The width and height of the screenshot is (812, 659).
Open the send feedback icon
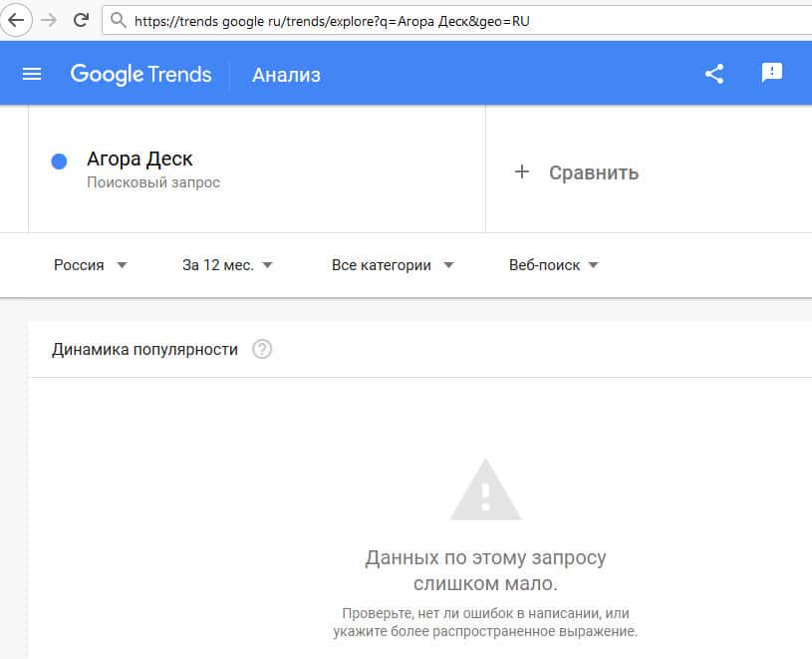tap(772, 73)
